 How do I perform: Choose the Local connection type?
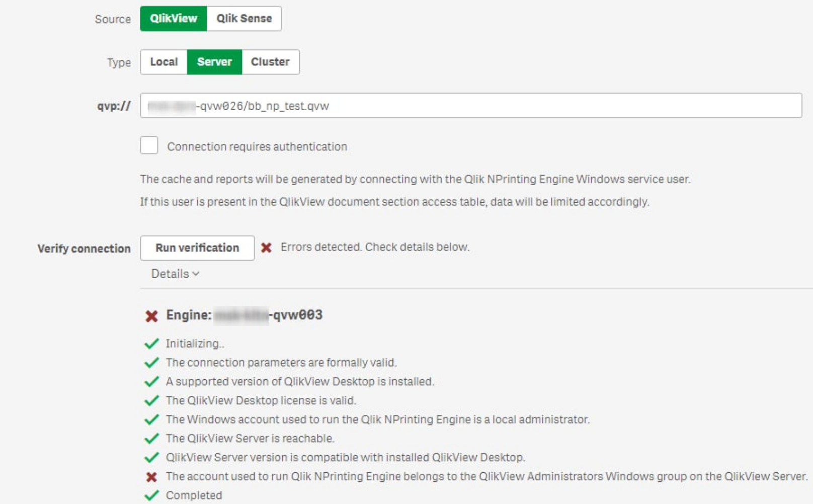tap(164, 62)
